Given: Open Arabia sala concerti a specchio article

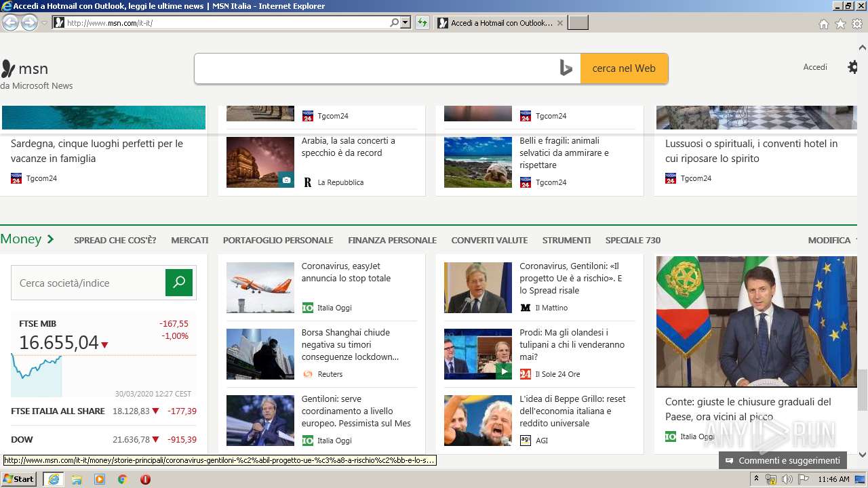Looking at the screenshot, I should point(348,146).
